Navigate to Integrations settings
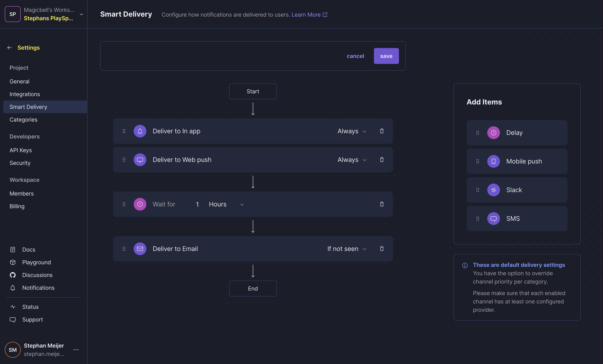 tap(25, 94)
